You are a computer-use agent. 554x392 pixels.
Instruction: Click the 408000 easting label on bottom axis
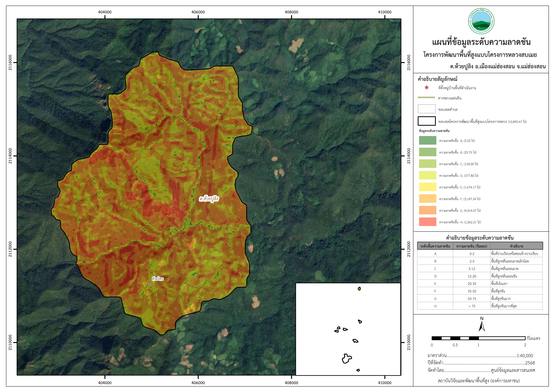coord(291,383)
